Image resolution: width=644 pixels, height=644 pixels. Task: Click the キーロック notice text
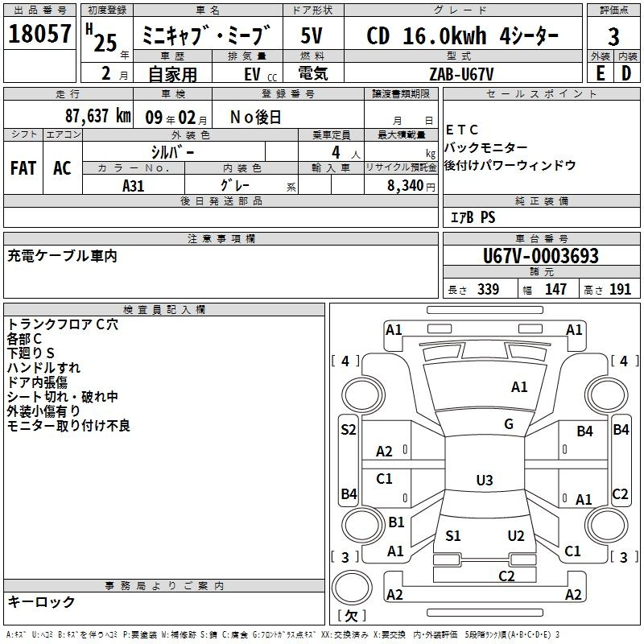[x=41, y=601]
